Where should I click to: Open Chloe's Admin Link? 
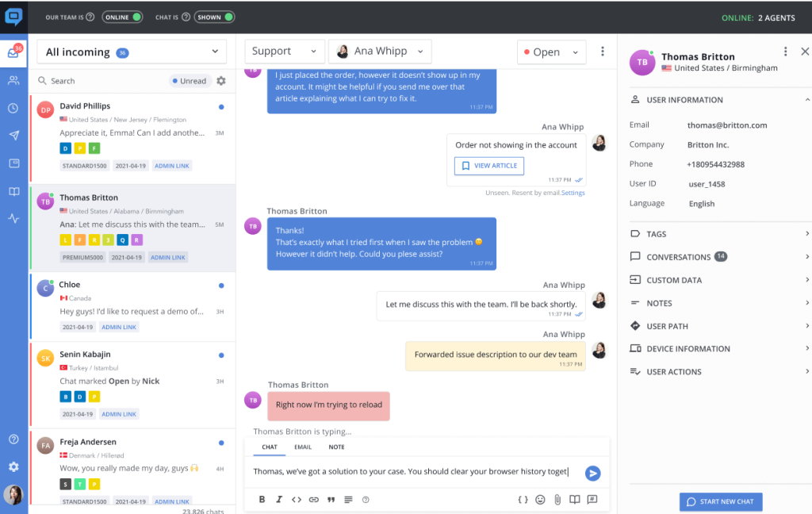tap(119, 327)
